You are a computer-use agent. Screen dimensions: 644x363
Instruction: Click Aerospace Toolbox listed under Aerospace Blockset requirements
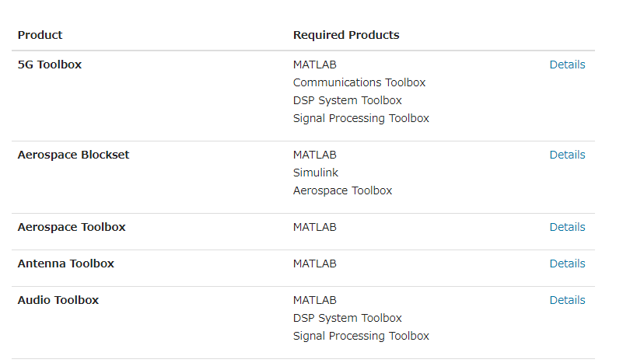coord(342,190)
